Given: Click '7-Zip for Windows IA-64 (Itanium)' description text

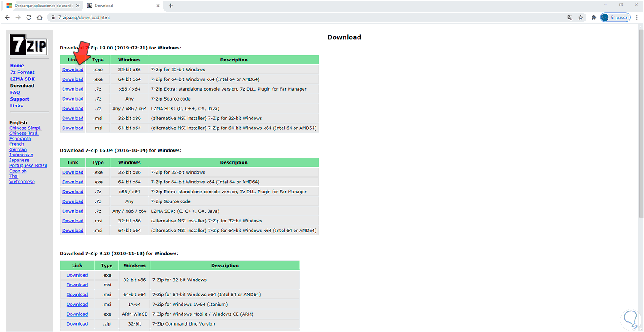Looking at the screenshot, I should 191,305.
